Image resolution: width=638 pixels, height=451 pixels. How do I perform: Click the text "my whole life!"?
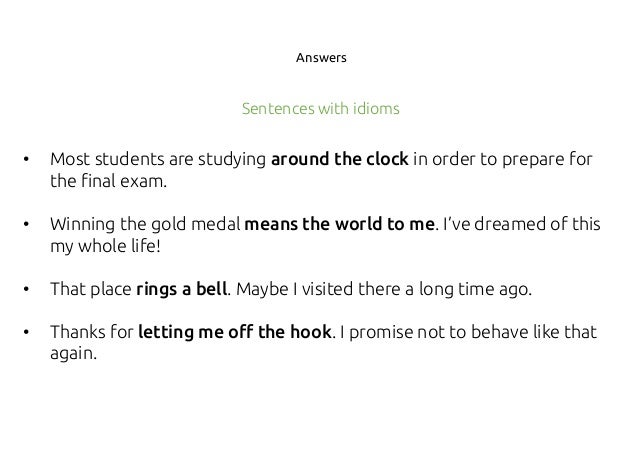105,246
